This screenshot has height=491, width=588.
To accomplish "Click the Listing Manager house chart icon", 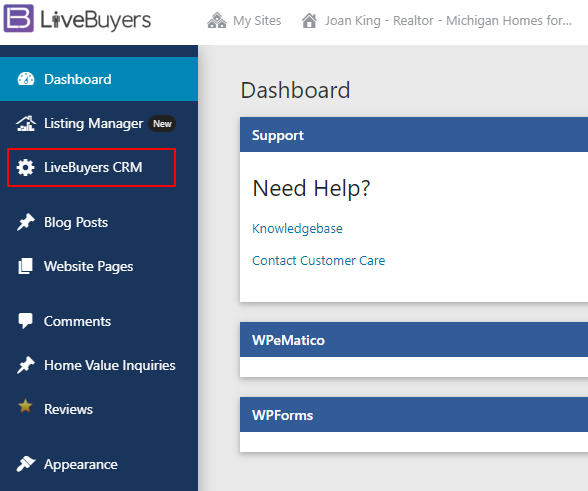I will (26, 123).
